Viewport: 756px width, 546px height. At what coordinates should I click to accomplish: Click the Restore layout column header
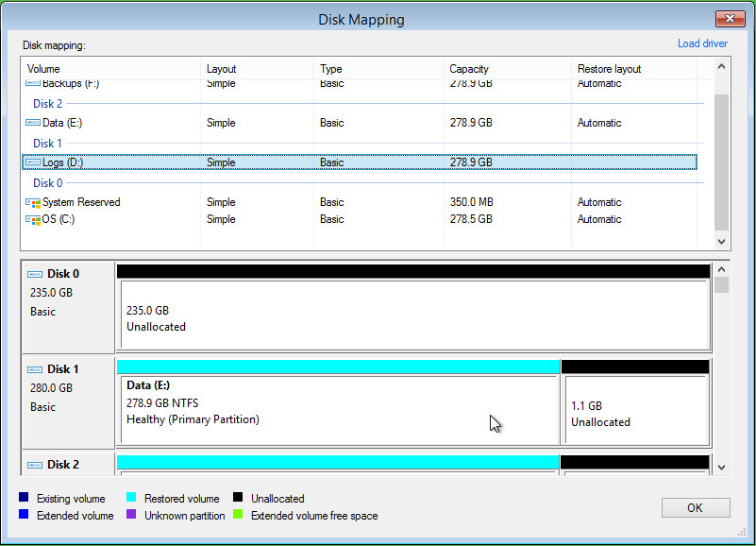tap(609, 69)
